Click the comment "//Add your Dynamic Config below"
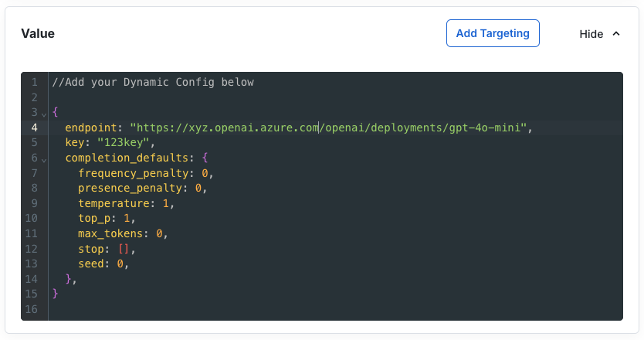The height and width of the screenshot is (340, 644). (153, 82)
